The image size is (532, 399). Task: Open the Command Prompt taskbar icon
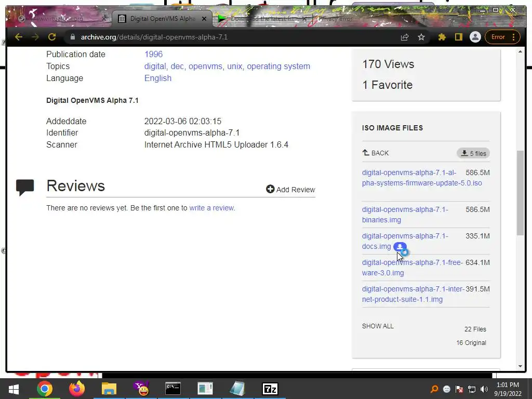click(173, 389)
